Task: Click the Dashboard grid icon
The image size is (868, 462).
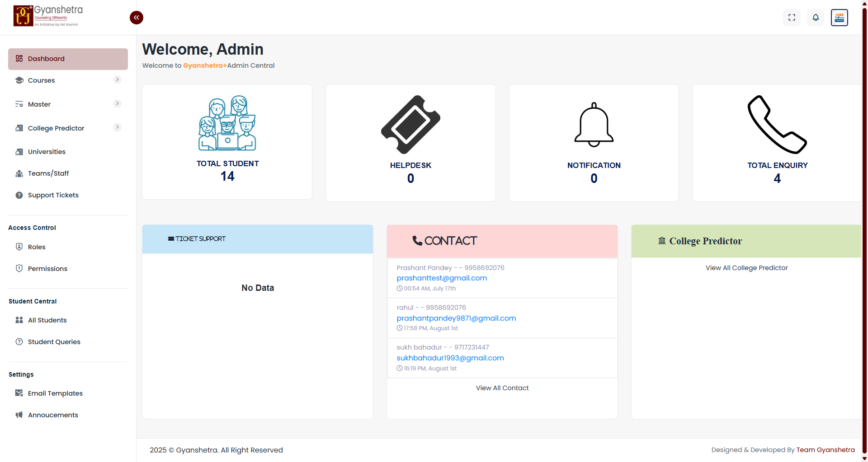Action: click(19, 59)
